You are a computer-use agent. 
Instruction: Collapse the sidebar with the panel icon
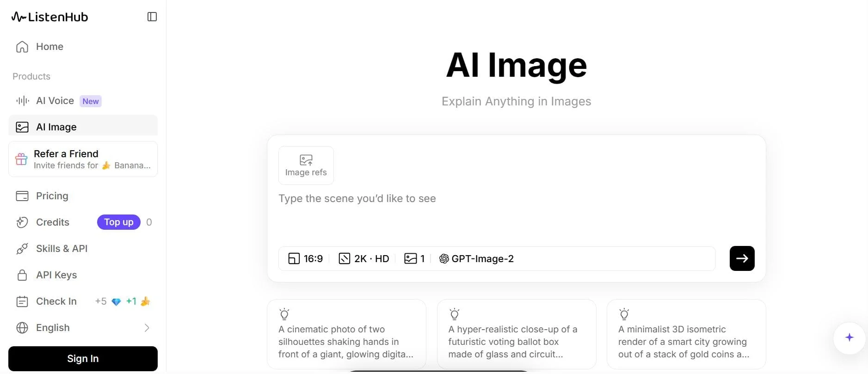point(152,17)
